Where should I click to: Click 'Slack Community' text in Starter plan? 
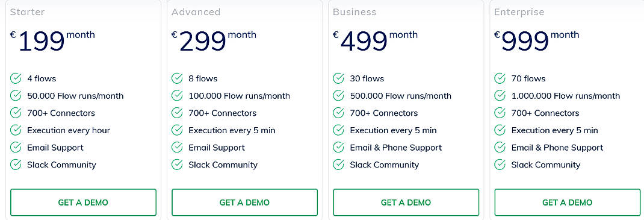click(x=61, y=165)
